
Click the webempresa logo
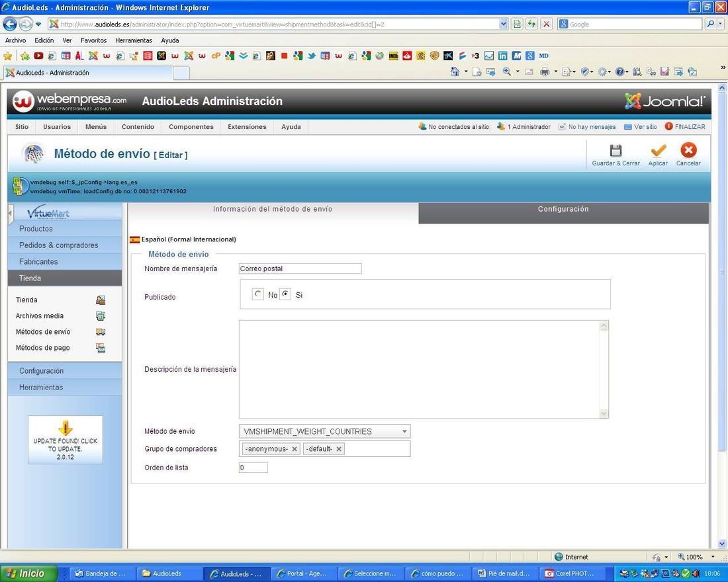pos(69,101)
